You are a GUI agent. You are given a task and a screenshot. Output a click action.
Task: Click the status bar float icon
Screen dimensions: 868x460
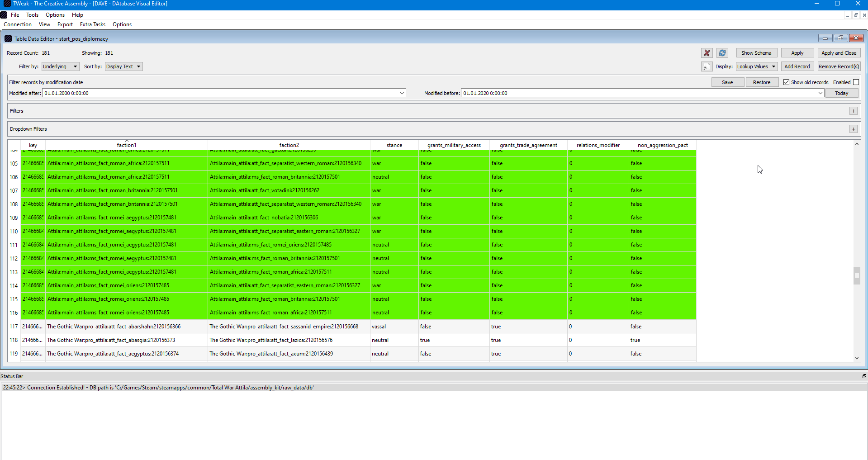(864, 376)
